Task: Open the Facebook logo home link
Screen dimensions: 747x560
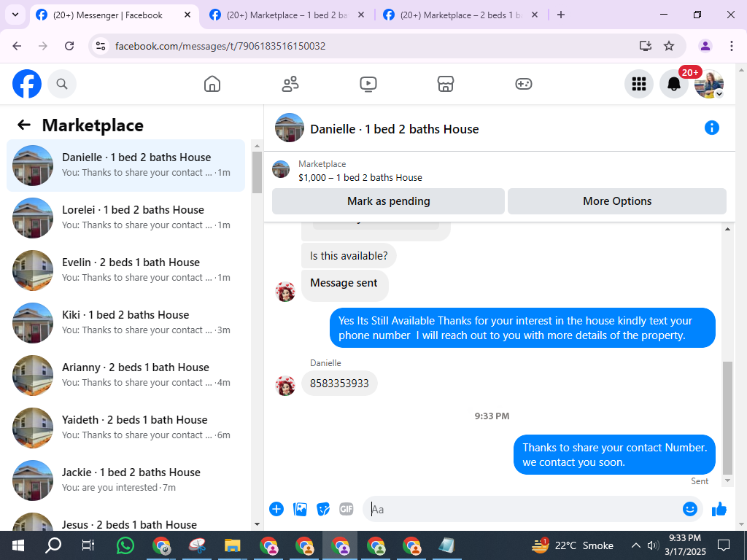Action: (x=27, y=84)
